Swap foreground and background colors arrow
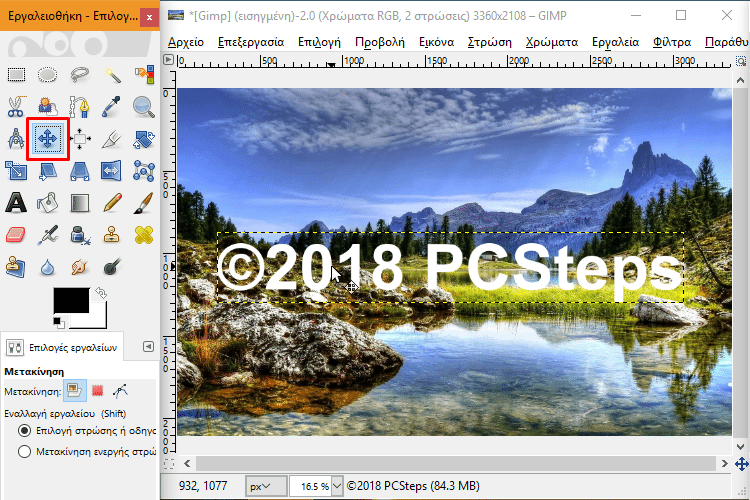 [x=100, y=293]
